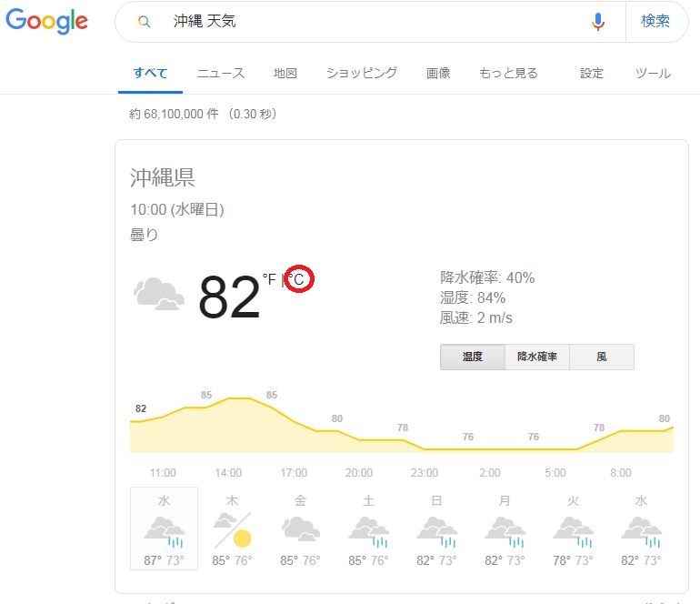Select Thursday's partly sunny forecast icon
This screenshot has height=604, width=700.
pyautogui.click(x=232, y=529)
